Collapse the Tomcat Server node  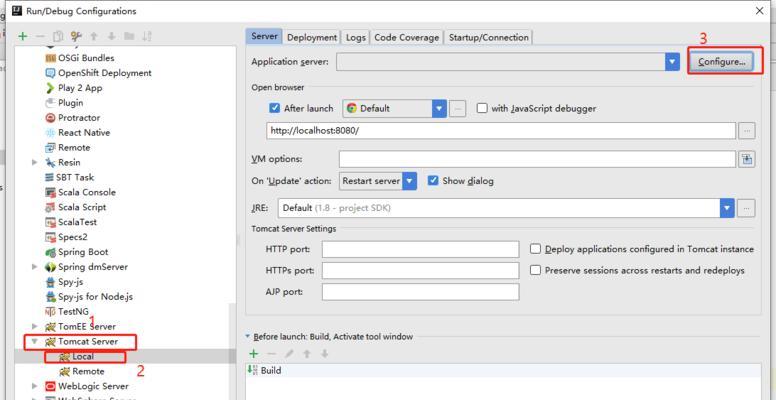(x=35, y=341)
